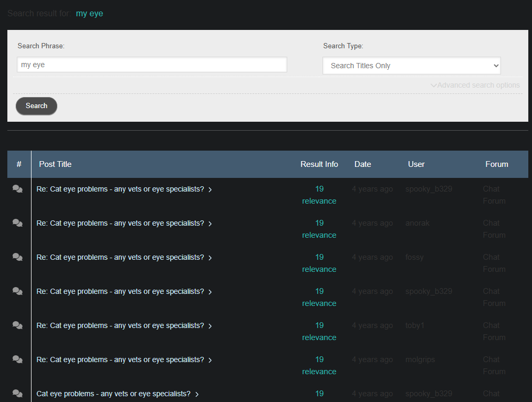This screenshot has height=402, width=532.
Task: Click the chat bubbles icon in fossy's row
Action: pyautogui.click(x=17, y=257)
